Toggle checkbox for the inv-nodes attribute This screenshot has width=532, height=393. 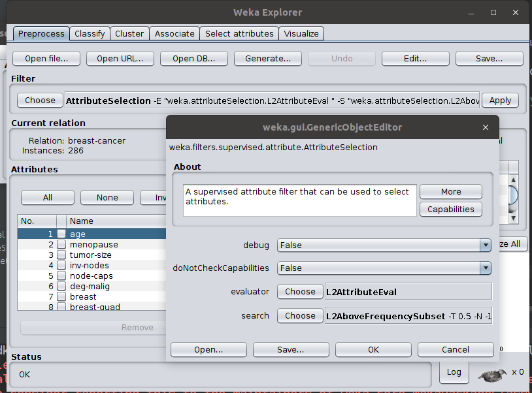pos(61,265)
